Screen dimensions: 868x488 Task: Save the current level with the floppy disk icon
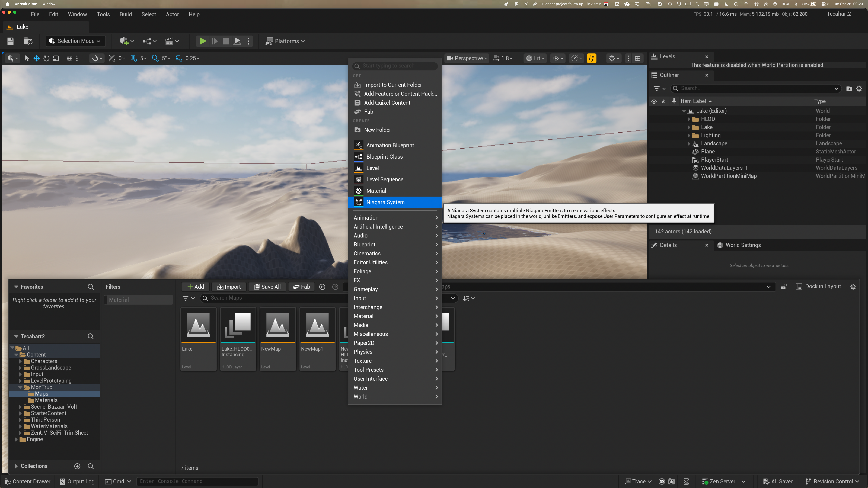pos(10,41)
